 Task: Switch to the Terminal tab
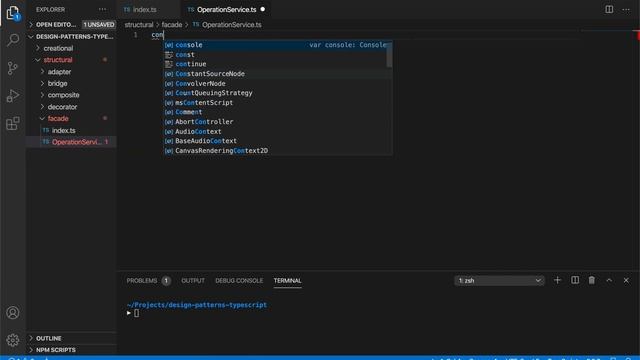click(287, 281)
